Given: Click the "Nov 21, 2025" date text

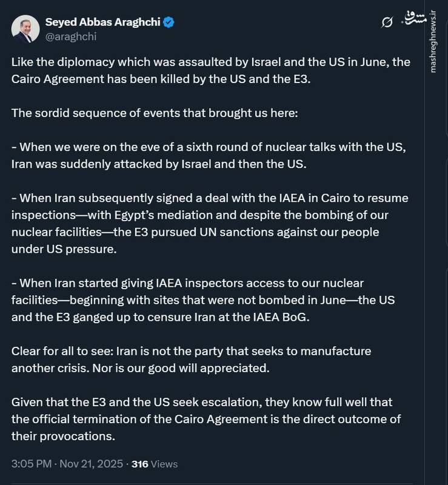Looking at the screenshot, I should click(92, 464).
